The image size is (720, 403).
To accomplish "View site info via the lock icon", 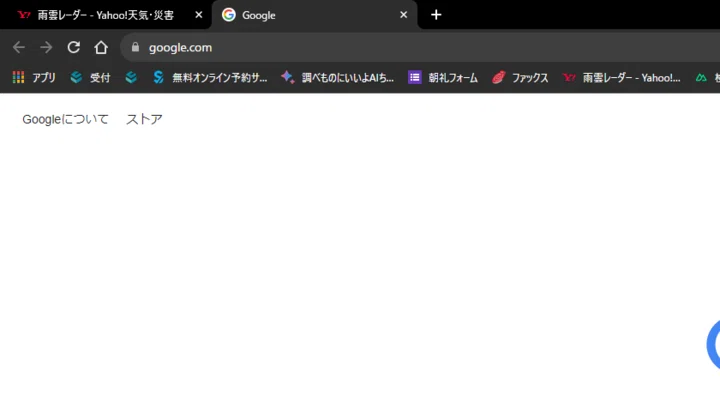I will pyautogui.click(x=135, y=47).
